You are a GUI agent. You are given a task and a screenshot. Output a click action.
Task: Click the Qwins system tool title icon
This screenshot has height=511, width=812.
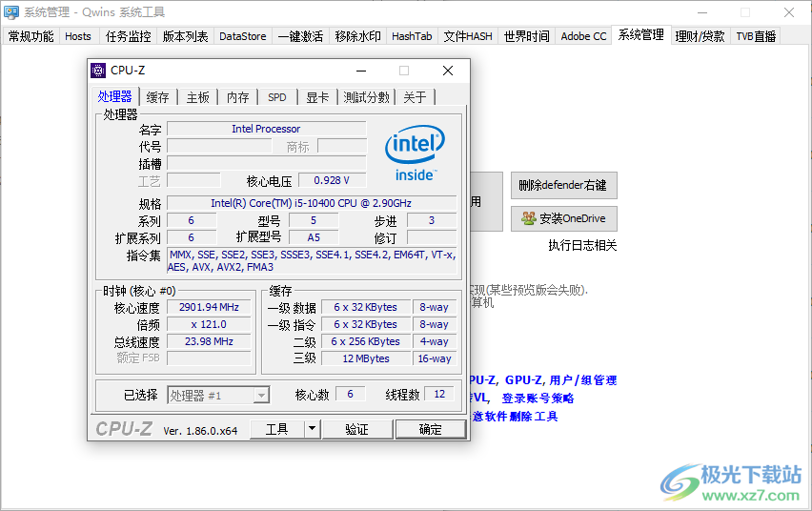(x=11, y=12)
